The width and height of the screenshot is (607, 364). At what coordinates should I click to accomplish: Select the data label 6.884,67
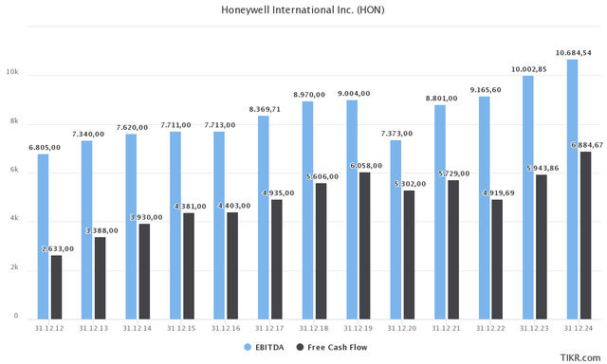pos(587,145)
